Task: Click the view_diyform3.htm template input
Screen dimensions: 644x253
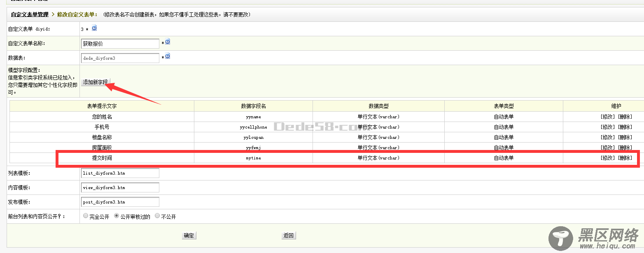Action: pos(120,187)
